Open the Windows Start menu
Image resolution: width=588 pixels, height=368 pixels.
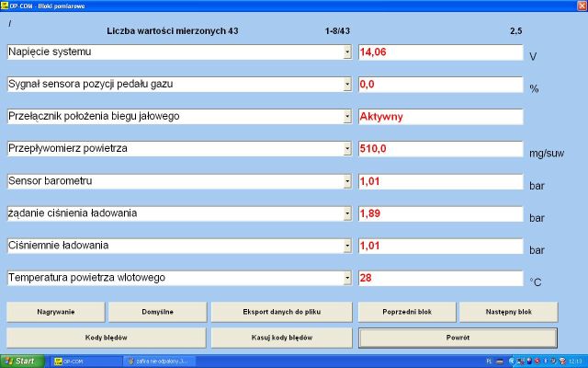tap(20, 361)
